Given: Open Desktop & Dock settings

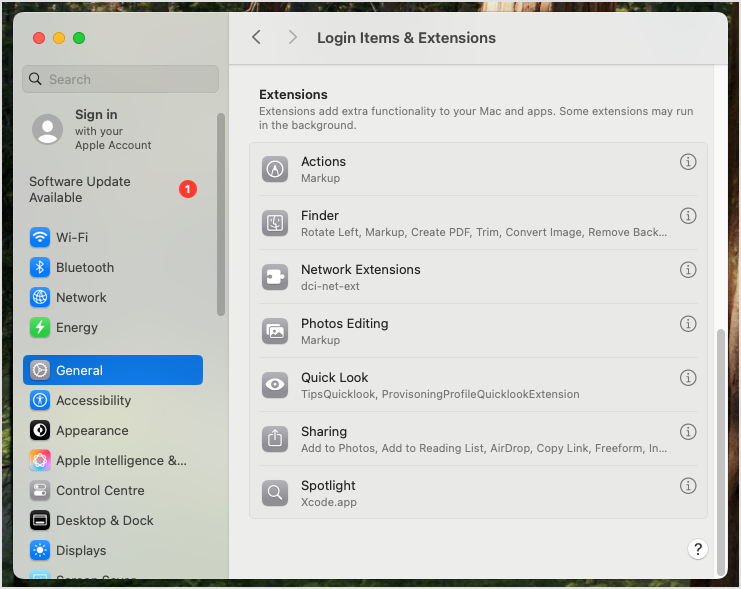Looking at the screenshot, I should [113, 520].
